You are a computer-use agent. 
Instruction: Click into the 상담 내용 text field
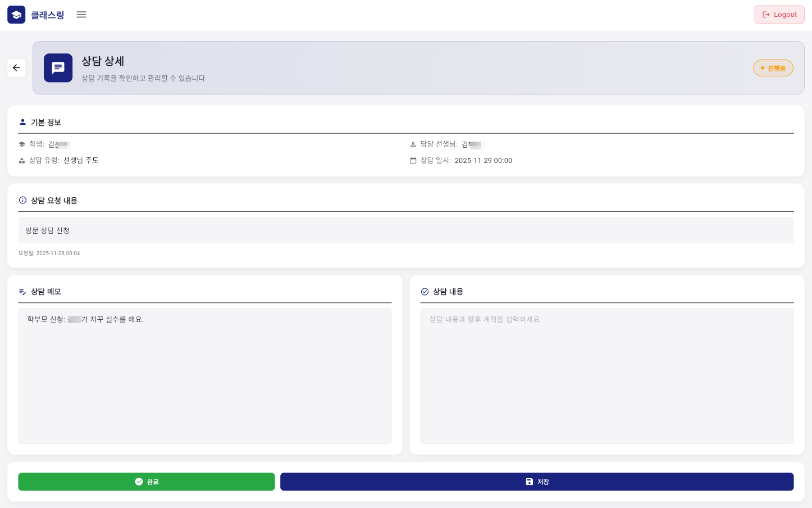pos(606,375)
